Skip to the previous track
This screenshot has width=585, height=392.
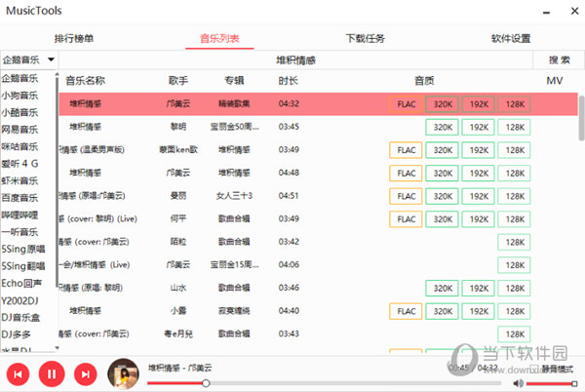tap(18, 374)
